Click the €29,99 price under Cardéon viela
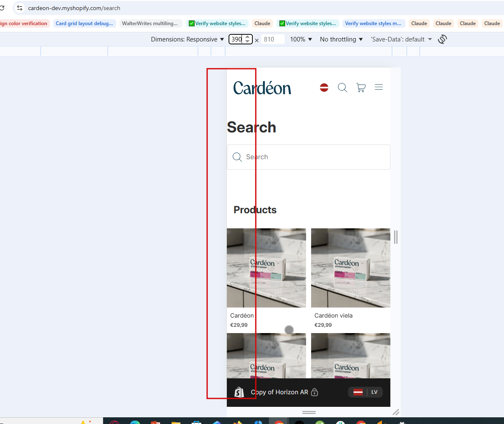Screen dimensions: 504x424 (x=323, y=325)
